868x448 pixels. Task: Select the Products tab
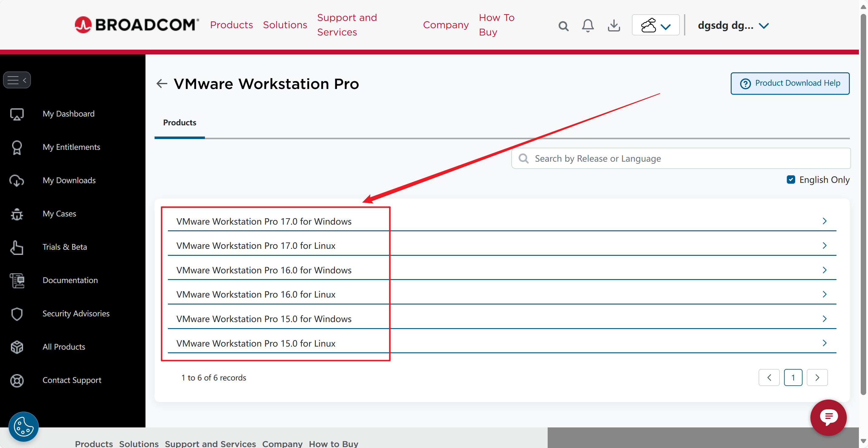[180, 123]
